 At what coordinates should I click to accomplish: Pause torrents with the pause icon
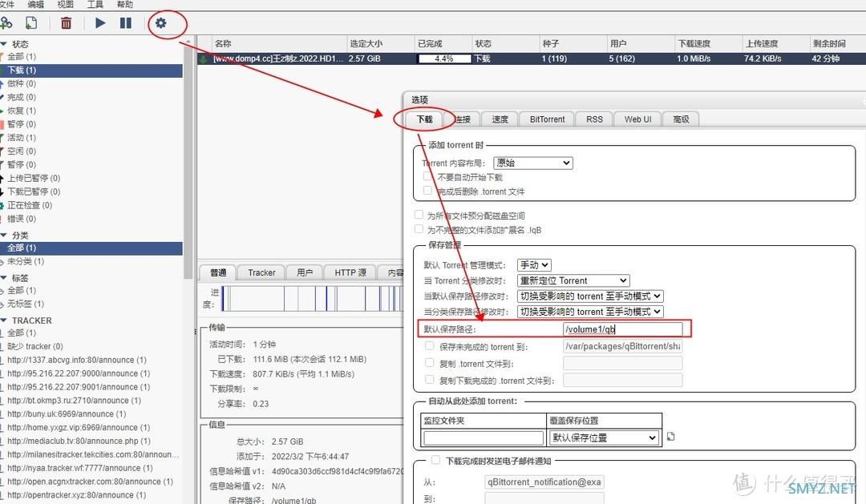126,23
